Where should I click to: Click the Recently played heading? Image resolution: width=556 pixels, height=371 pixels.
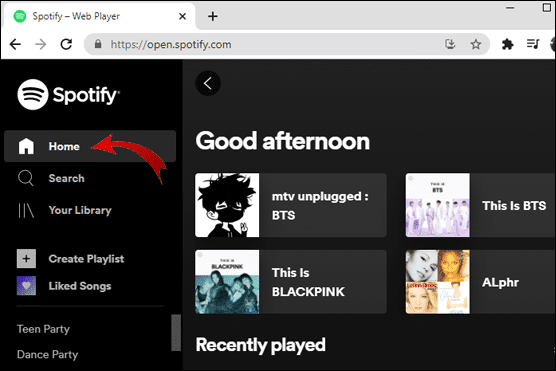[261, 345]
